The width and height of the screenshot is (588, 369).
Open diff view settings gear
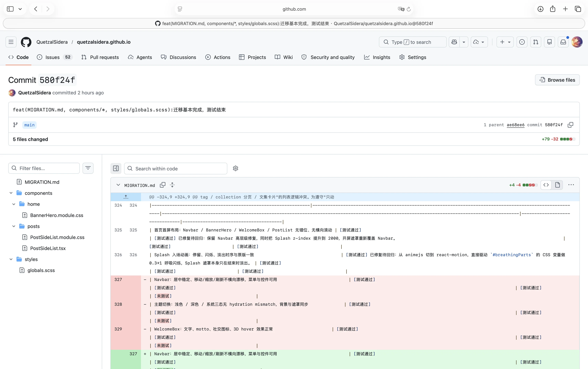click(x=235, y=168)
